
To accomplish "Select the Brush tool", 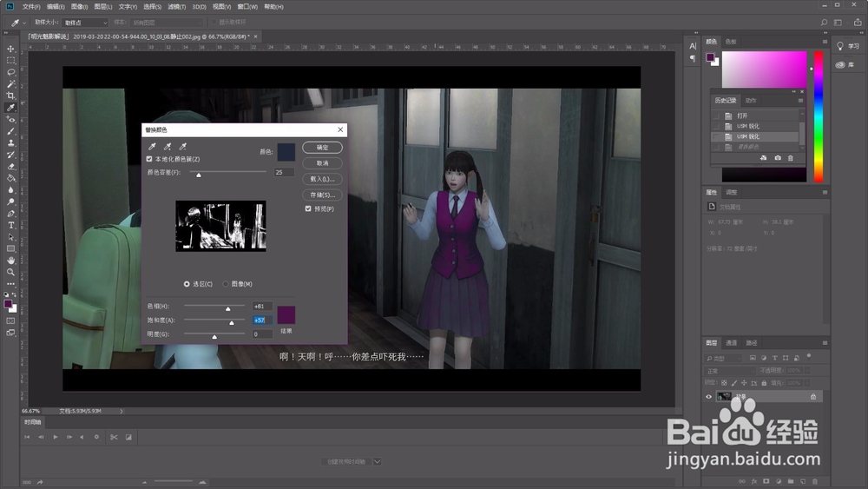I will coord(10,131).
